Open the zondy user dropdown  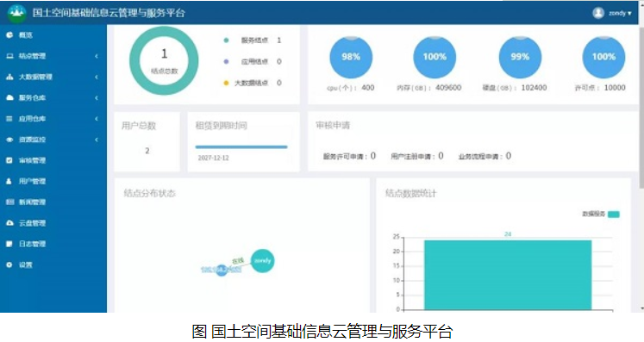click(x=612, y=13)
